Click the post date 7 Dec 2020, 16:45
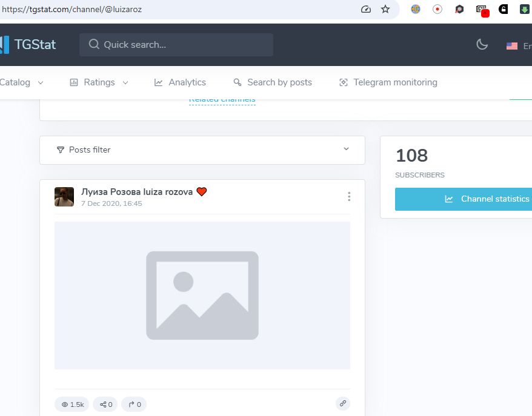Screen dimensions: 532x416 111,203
